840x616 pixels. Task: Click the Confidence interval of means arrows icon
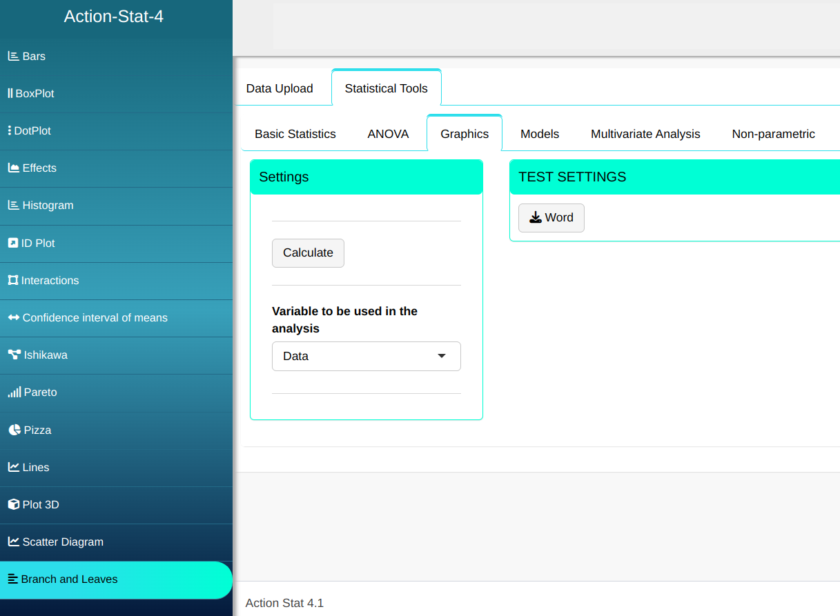click(x=14, y=318)
